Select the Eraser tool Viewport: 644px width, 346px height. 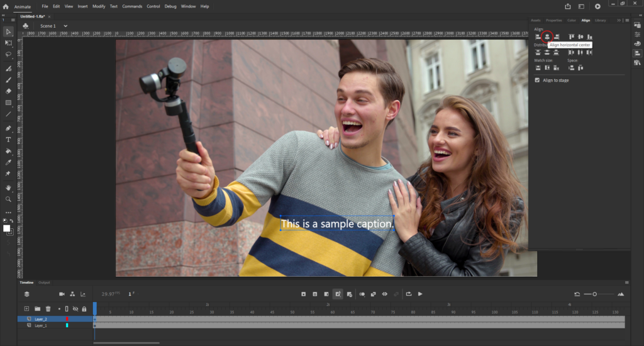click(x=8, y=91)
